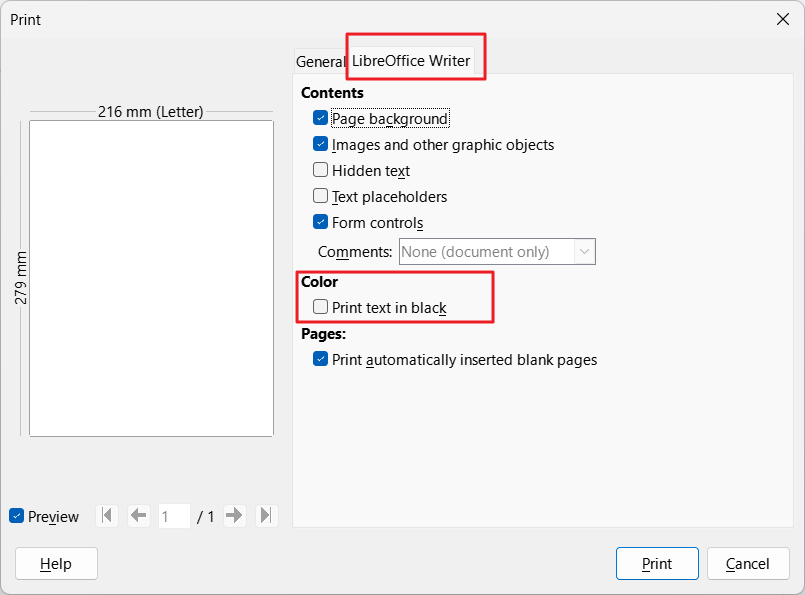Viewport: 805px width, 595px height.
Task: Click the 216 mm (Letter) label
Action: pyautogui.click(x=151, y=112)
